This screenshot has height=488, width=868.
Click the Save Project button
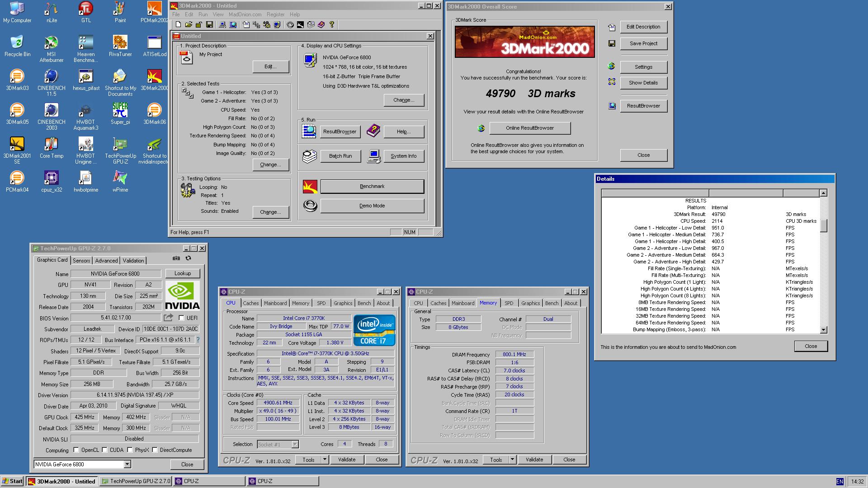tap(643, 43)
